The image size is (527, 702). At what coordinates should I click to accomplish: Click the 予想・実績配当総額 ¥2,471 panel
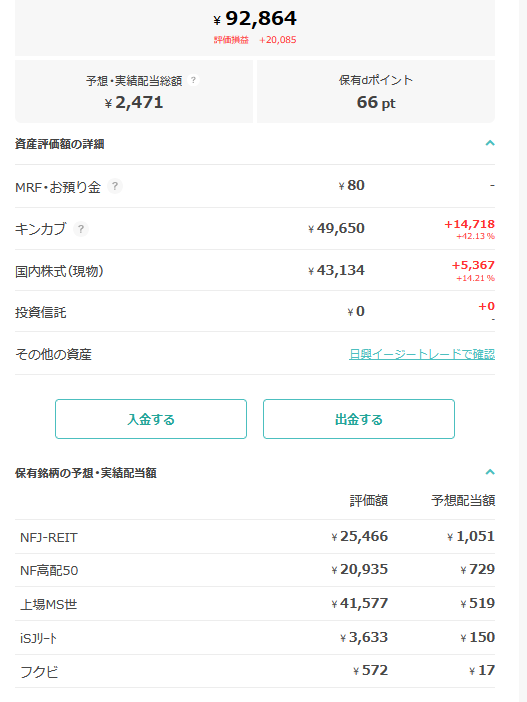(134, 92)
